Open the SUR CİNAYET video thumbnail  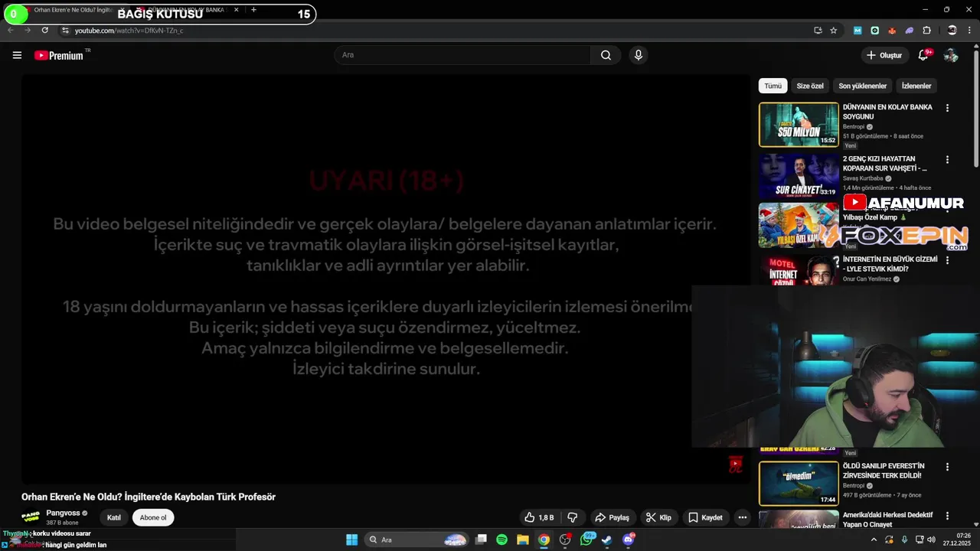tap(799, 176)
